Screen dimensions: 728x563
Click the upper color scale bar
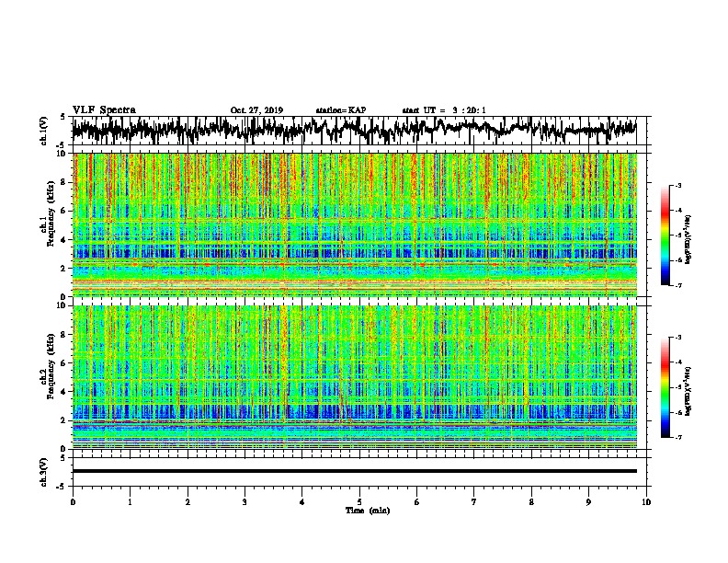665,236
